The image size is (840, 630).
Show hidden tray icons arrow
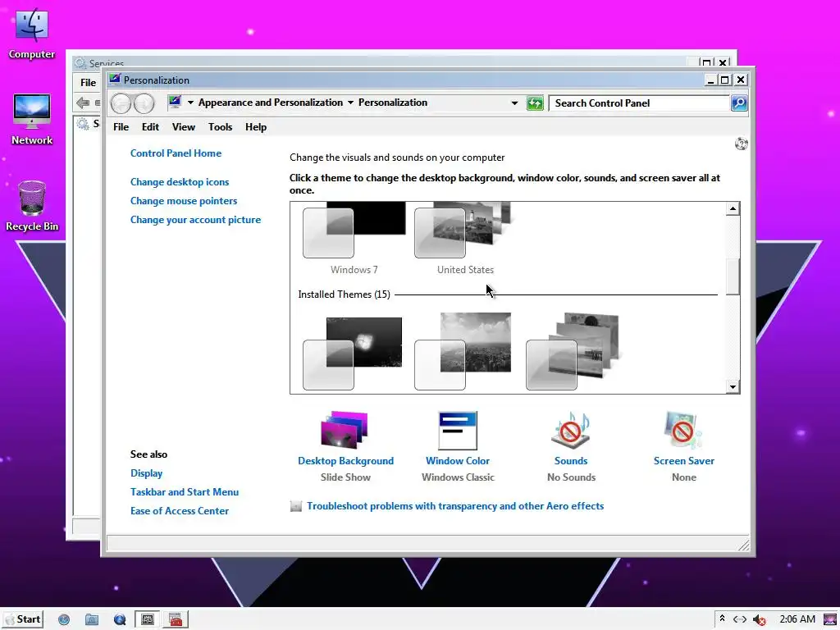(x=722, y=619)
